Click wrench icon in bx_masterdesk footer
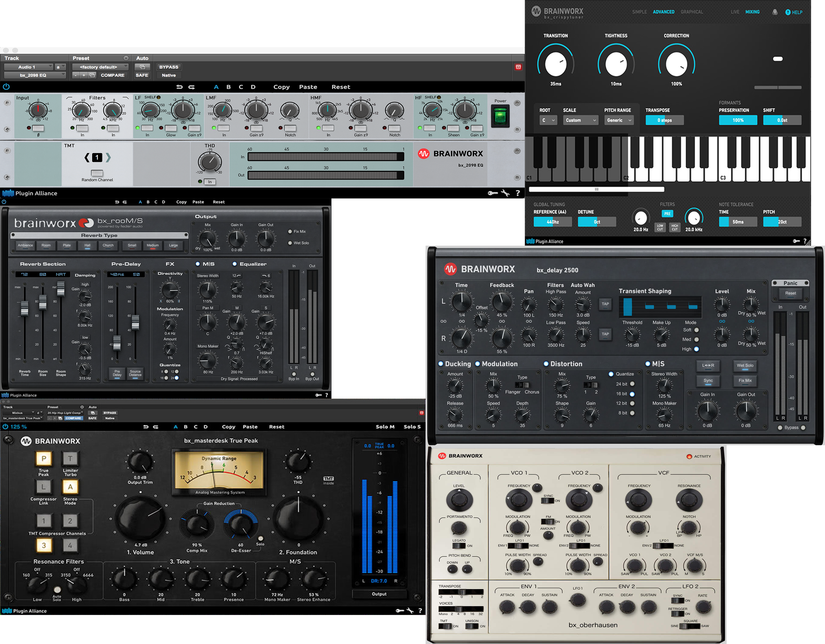 coord(410,610)
